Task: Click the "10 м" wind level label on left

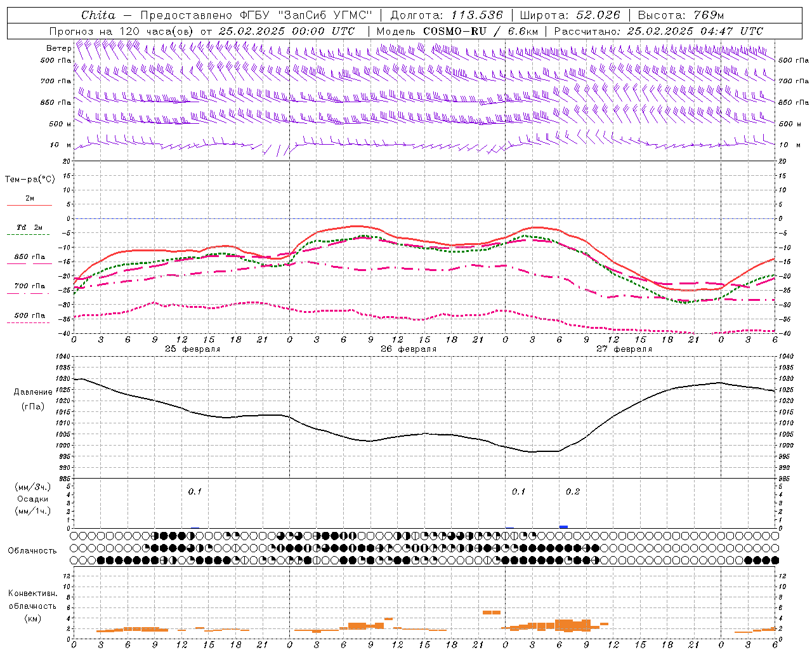Action: (x=60, y=145)
